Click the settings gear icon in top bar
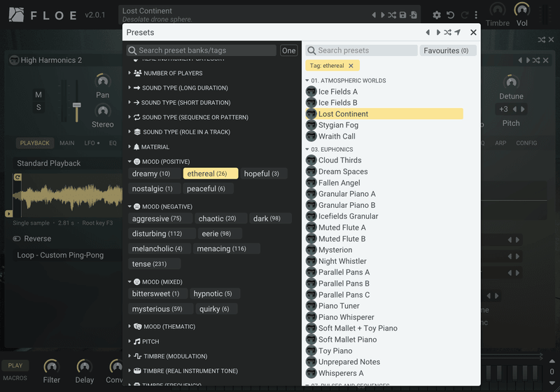560x392 pixels. (436, 15)
